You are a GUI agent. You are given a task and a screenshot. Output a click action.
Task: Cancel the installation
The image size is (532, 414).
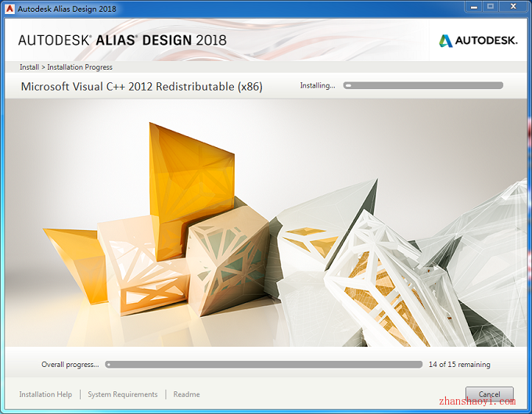tap(489, 394)
